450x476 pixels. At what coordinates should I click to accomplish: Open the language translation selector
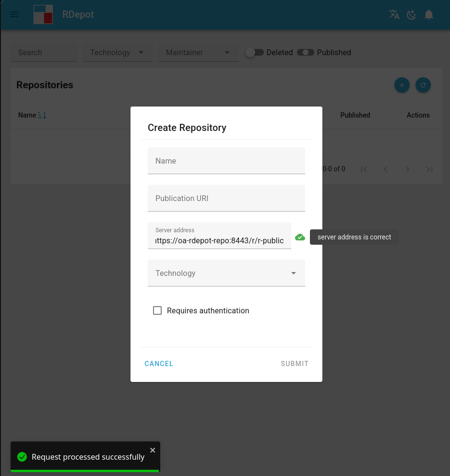pos(394,14)
